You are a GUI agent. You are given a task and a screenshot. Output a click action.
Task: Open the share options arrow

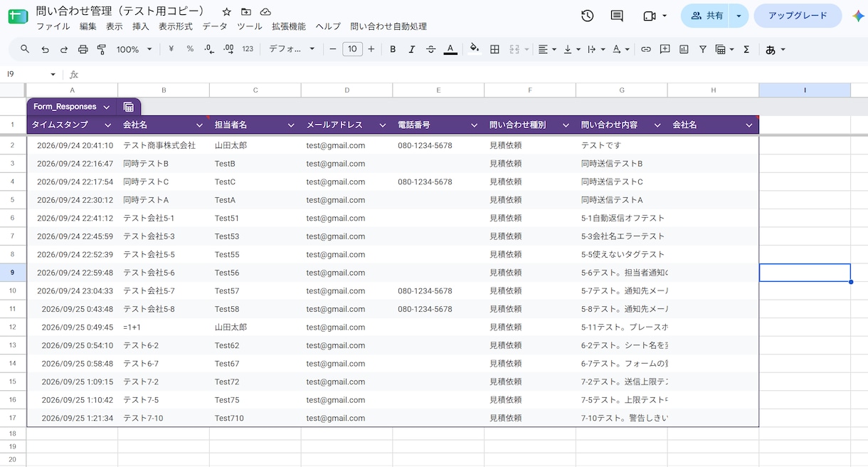[x=739, y=16]
